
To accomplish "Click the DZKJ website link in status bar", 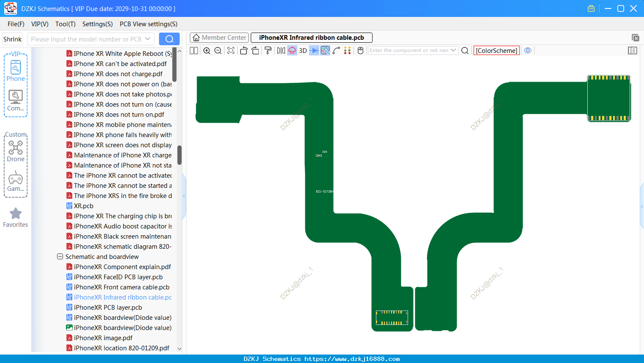I will click(x=352, y=359).
